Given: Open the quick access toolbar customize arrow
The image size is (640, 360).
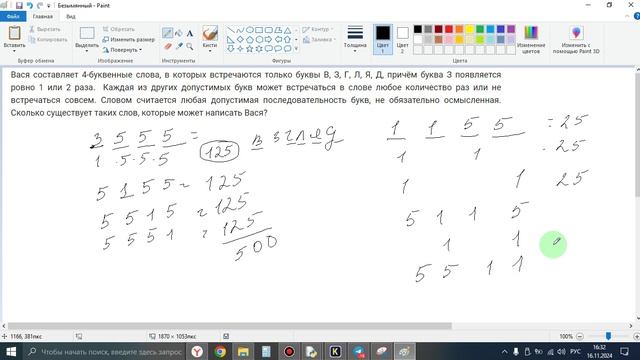Looking at the screenshot, I should coord(49,6).
